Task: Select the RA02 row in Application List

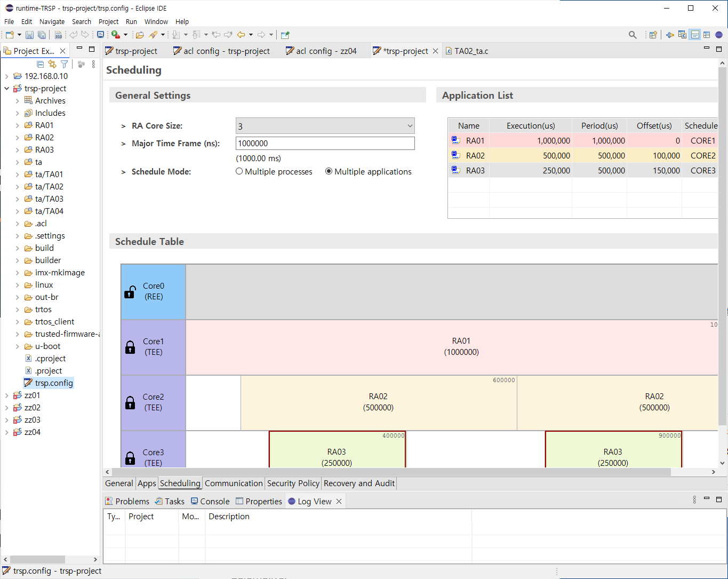Action: click(475, 156)
